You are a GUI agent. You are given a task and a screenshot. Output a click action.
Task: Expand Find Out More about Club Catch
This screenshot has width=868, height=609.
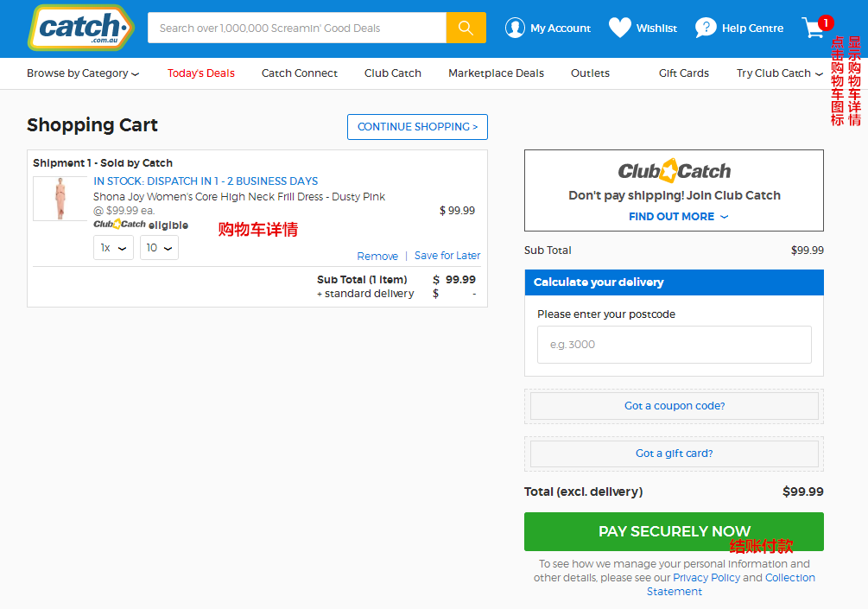pyautogui.click(x=678, y=217)
